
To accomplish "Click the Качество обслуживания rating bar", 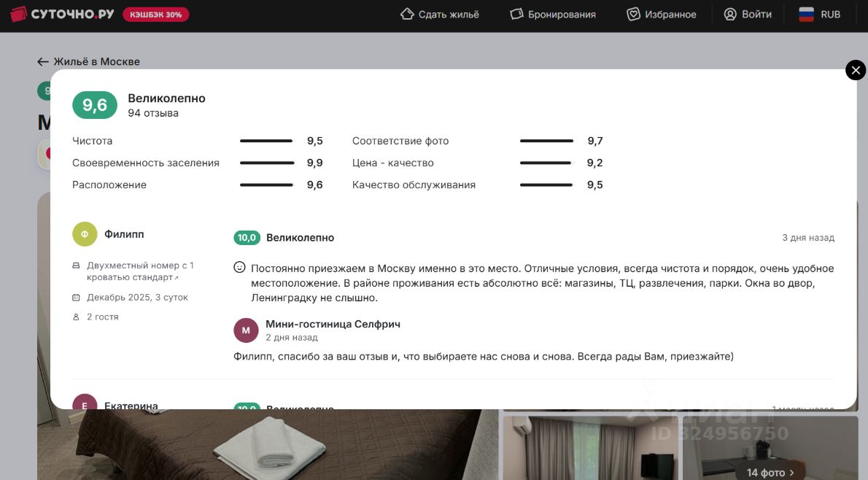I will coord(546,185).
